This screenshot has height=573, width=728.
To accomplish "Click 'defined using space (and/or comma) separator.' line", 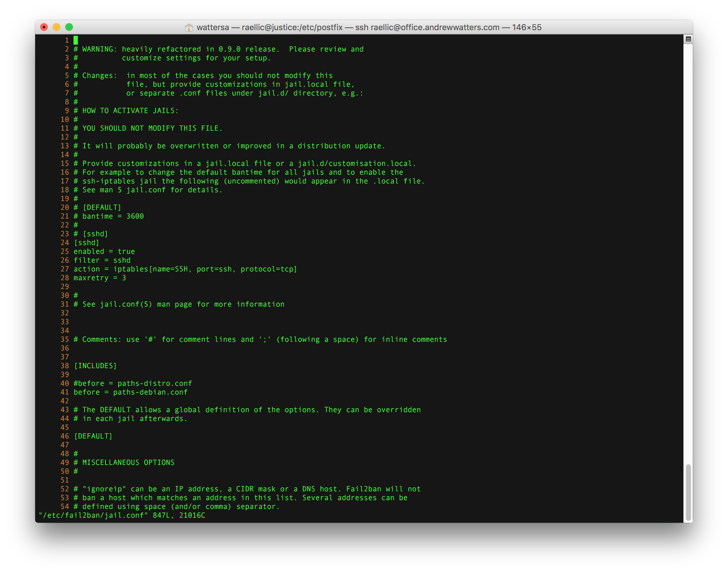I will click(177, 507).
